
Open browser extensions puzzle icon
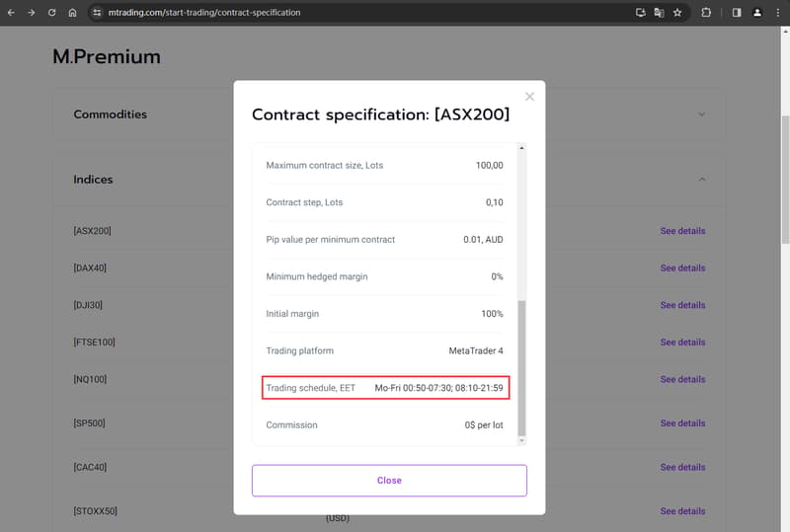(x=706, y=13)
